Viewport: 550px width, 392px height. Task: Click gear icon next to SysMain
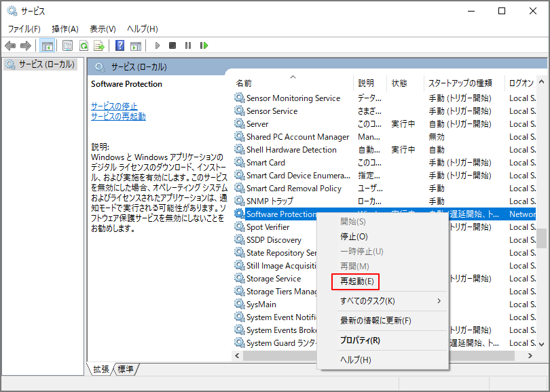240,304
